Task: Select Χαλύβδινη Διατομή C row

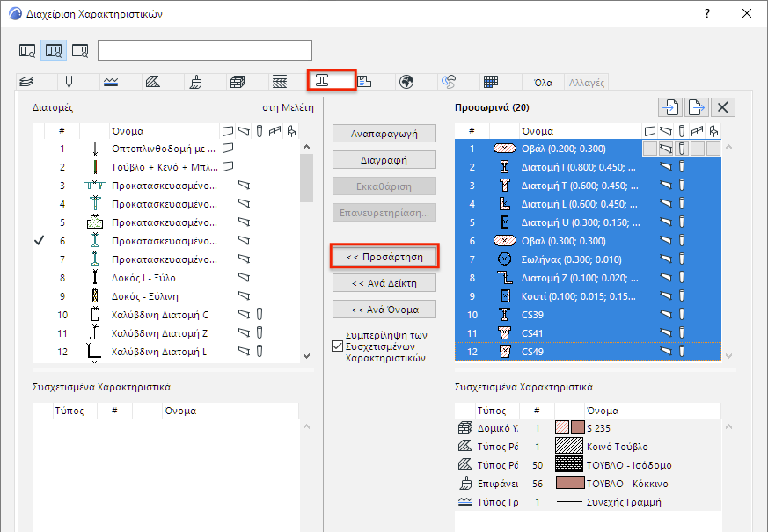Action: click(x=165, y=315)
